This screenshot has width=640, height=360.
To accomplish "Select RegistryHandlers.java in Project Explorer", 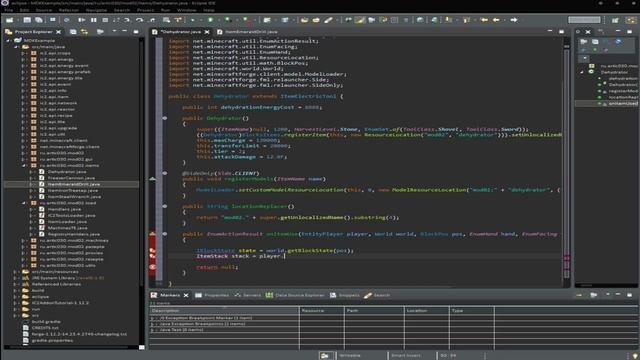I will point(73,234).
